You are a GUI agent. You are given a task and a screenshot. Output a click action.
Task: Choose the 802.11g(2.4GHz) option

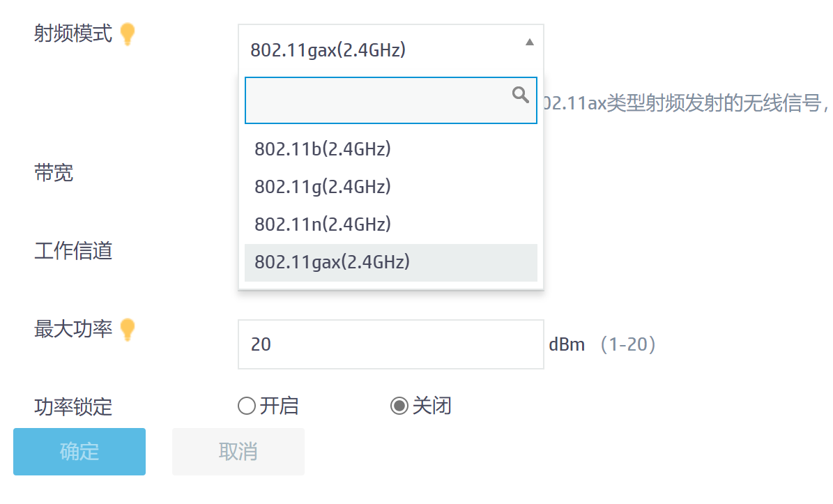323,187
